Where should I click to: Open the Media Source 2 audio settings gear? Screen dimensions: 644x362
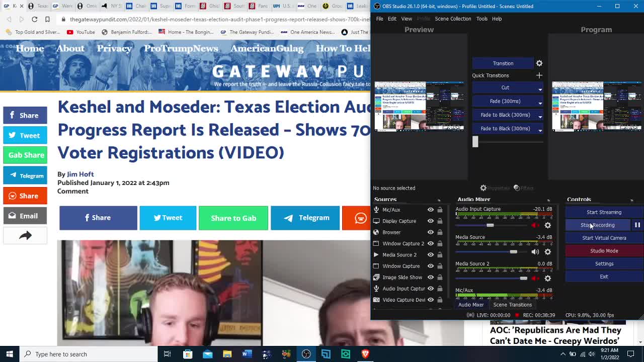click(548, 278)
